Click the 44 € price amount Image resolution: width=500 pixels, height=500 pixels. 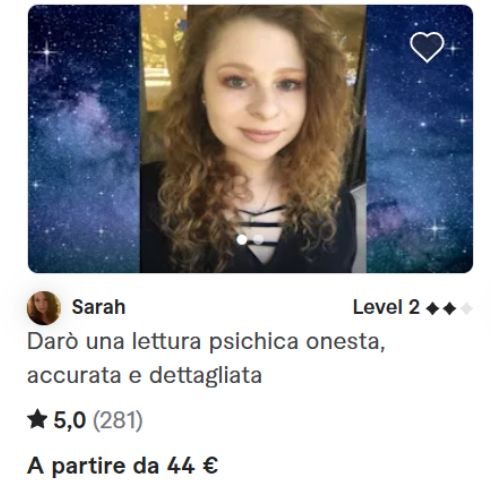pos(192,466)
